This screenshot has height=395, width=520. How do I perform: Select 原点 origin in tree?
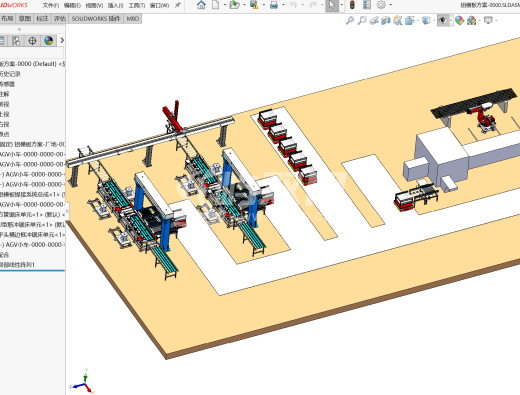[x=5, y=134]
